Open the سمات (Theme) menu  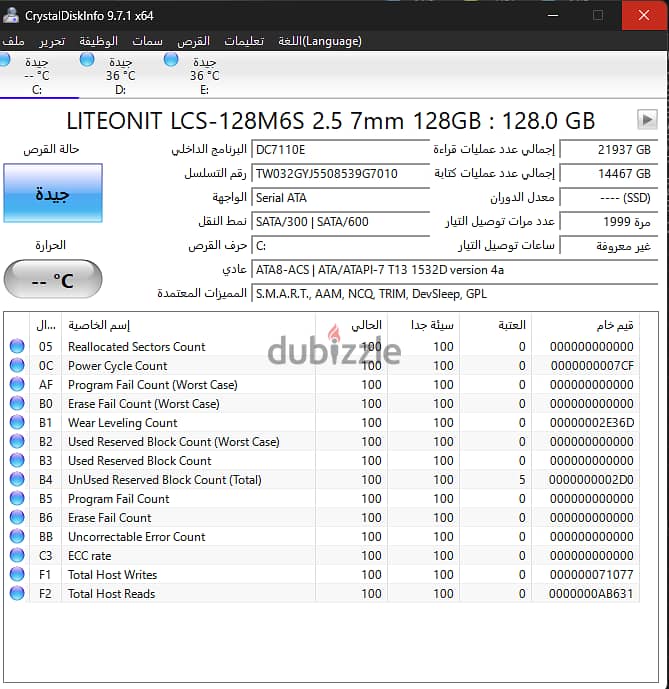(147, 41)
